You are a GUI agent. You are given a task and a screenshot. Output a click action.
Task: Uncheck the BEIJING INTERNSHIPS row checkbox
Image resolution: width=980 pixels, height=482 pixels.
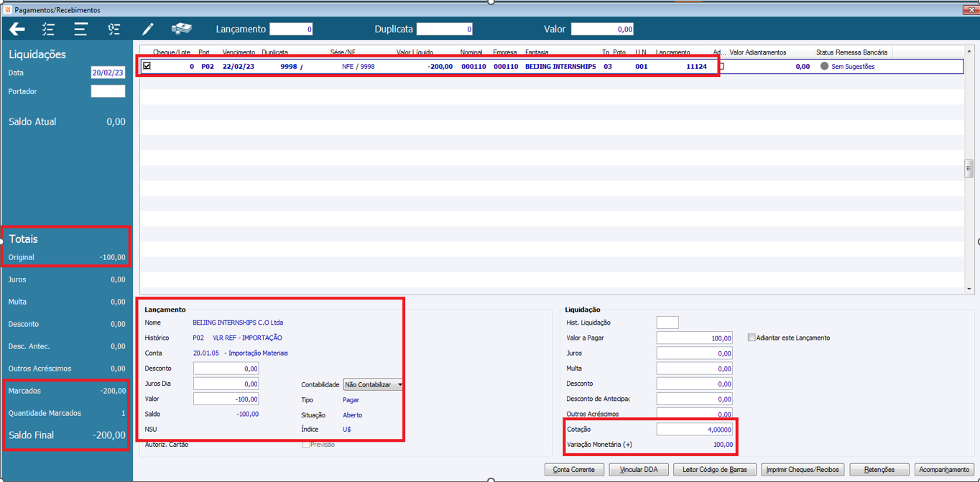point(147,65)
